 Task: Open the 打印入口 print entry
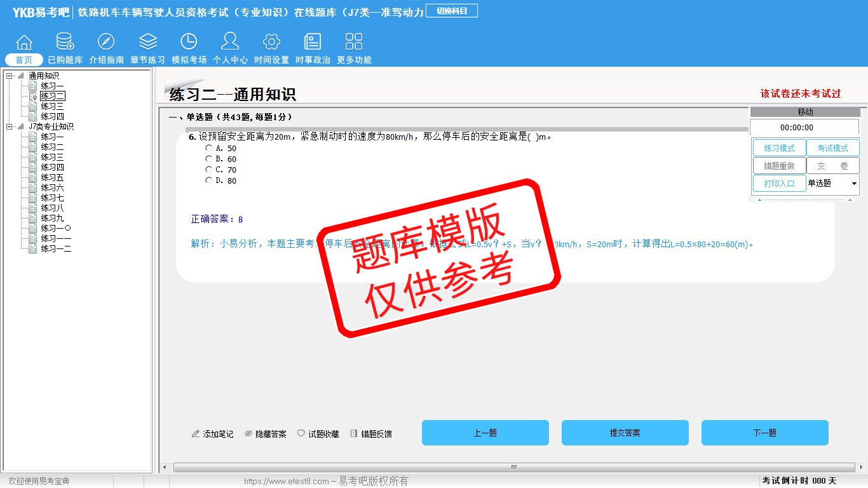click(x=779, y=184)
